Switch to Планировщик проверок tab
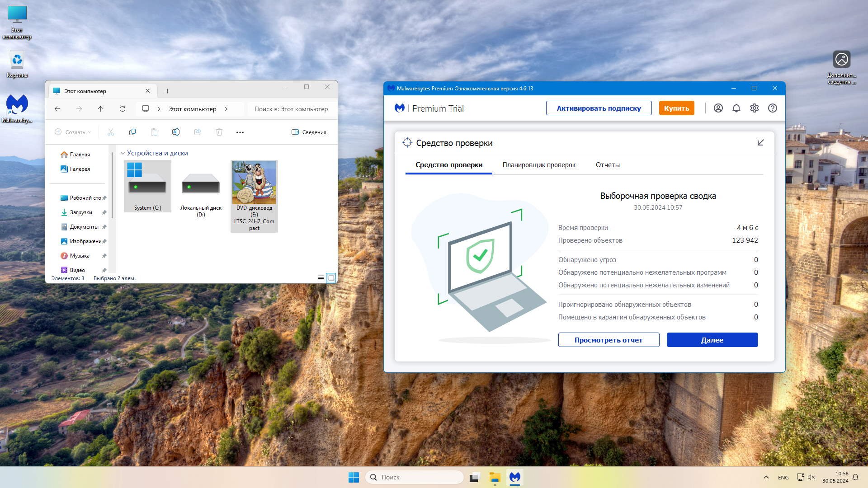 (539, 165)
